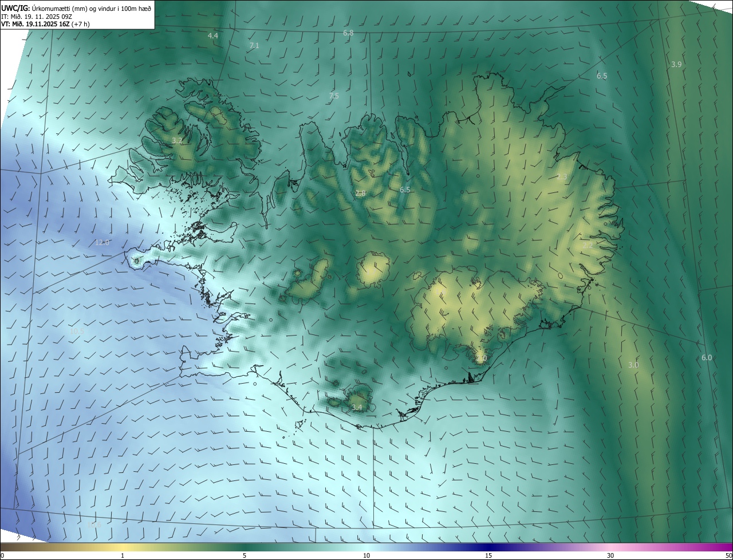Click the 7.1 value label on the map

[255, 45]
